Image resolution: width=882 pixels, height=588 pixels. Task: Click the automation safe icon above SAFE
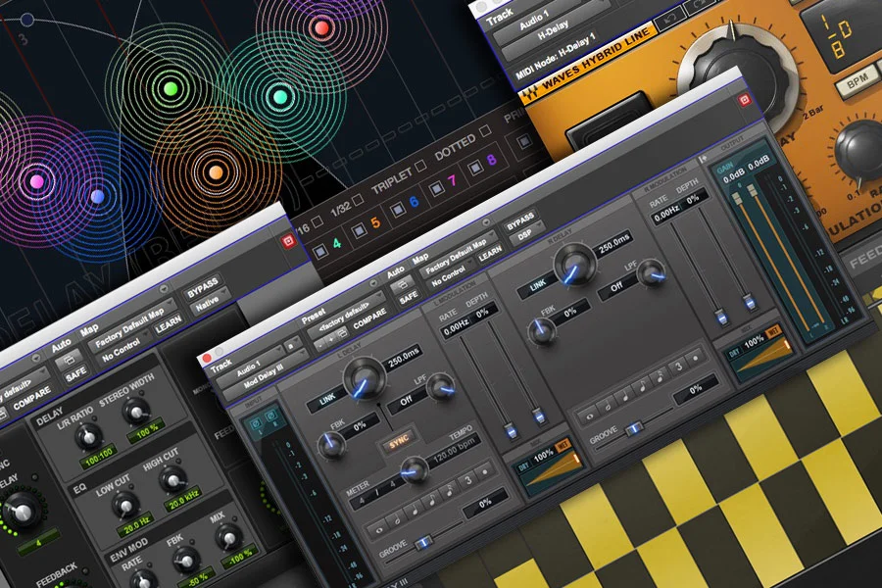[402, 283]
